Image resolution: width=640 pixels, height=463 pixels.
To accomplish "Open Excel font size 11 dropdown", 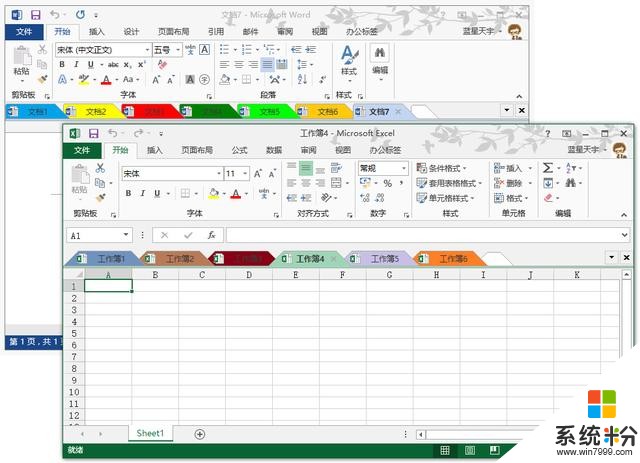I will pyautogui.click(x=245, y=174).
